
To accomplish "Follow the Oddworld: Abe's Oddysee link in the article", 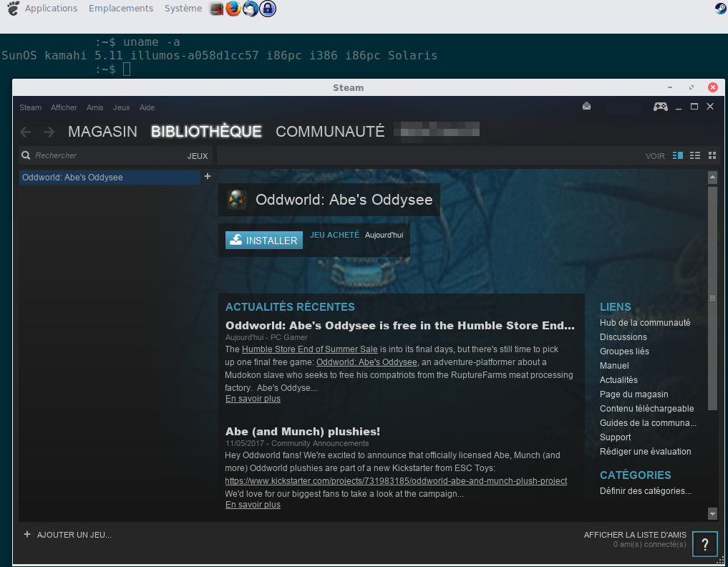I will [367, 362].
